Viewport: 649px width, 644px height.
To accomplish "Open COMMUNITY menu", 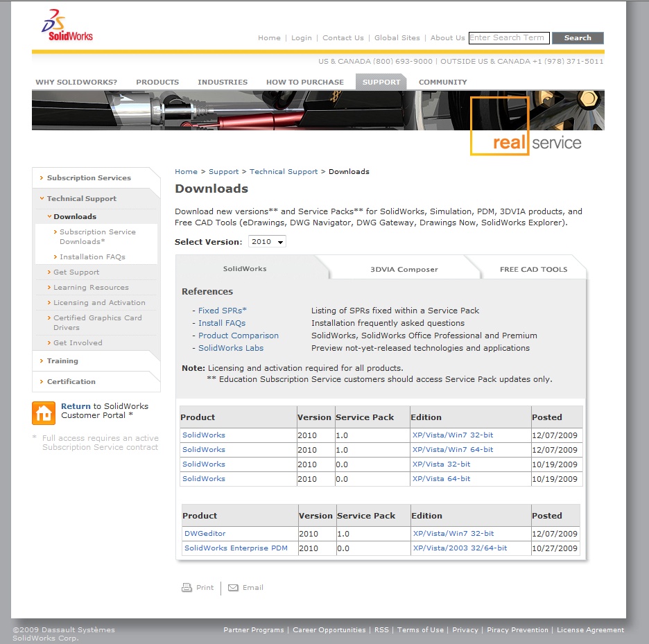I will (x=443, y=82).
